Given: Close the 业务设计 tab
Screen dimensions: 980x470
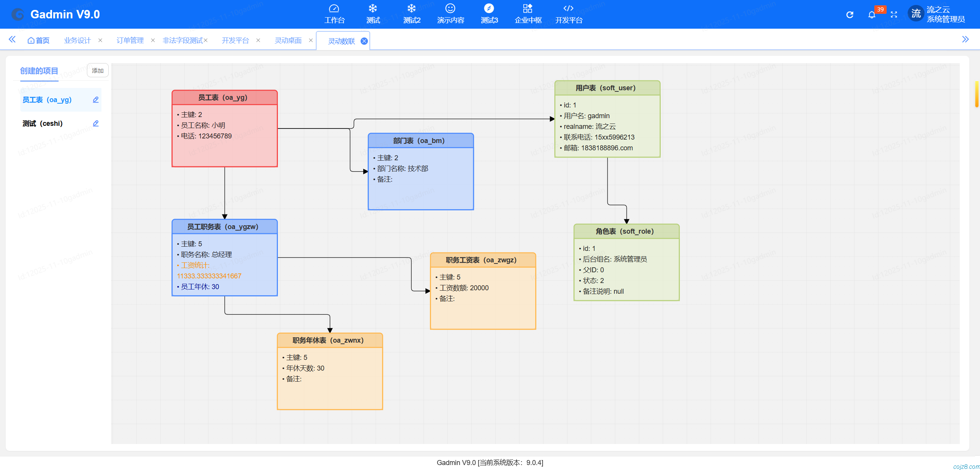Looking at the screenshot, I should (x=100, y=40).
